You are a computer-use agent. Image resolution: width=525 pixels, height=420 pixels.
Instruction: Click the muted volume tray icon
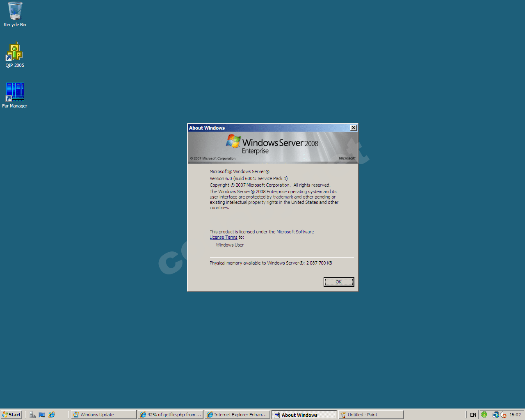pos(503,415)
